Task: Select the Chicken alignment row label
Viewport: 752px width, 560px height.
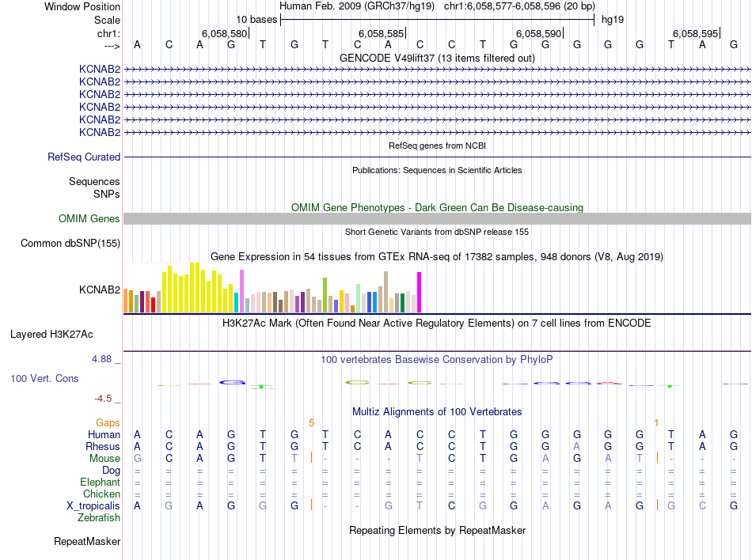Action: pyautogui.click(x=101, y=494)
